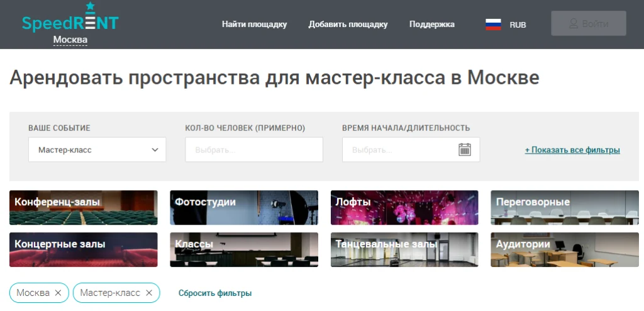Choose the Лофты category tile

404,207
